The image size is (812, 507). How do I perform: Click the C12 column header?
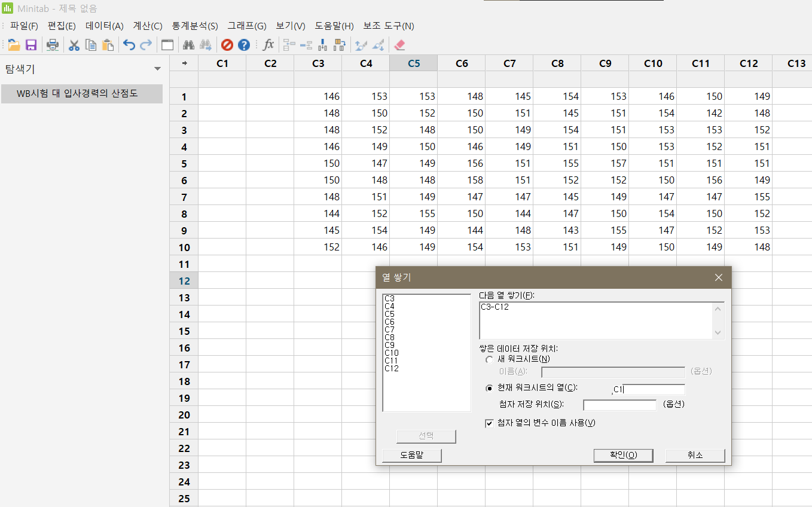(749, 63)
